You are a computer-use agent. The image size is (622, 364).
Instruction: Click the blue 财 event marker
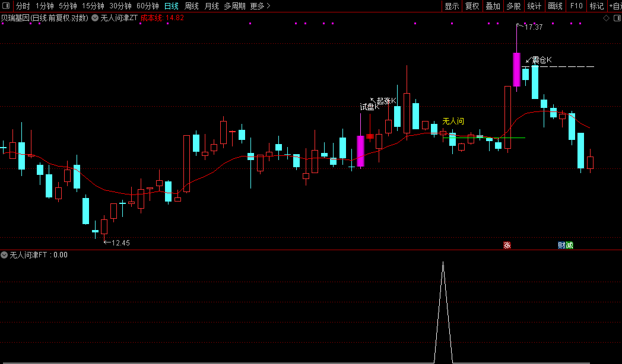coord(561,245)
